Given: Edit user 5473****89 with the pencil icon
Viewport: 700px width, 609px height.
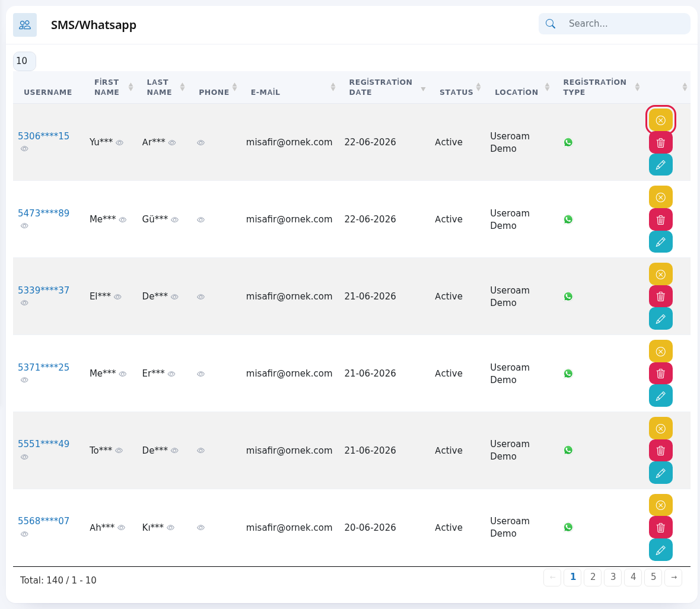Looking at the screenshot, I should (661, 242).
